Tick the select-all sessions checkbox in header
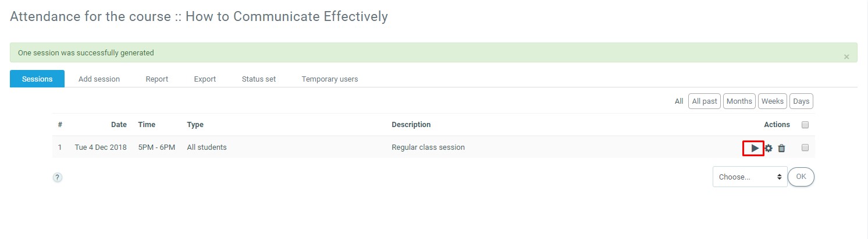 point(805,125)
